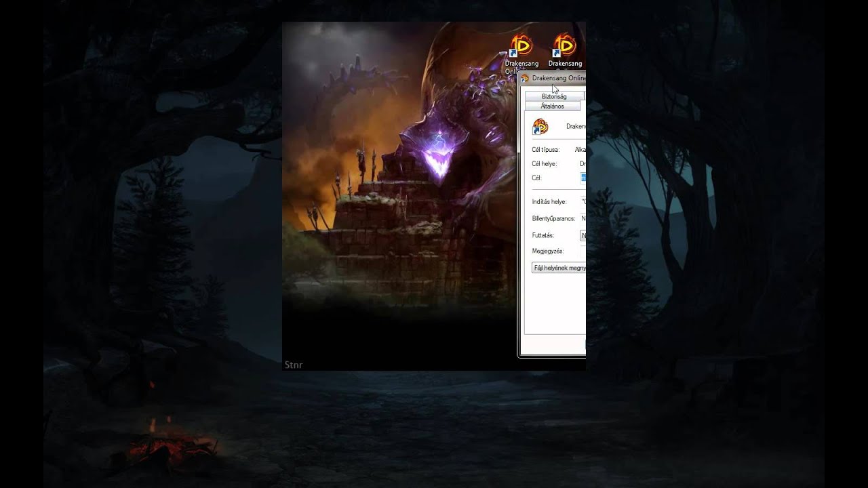Switch to the Általános tab

(552, 106)
